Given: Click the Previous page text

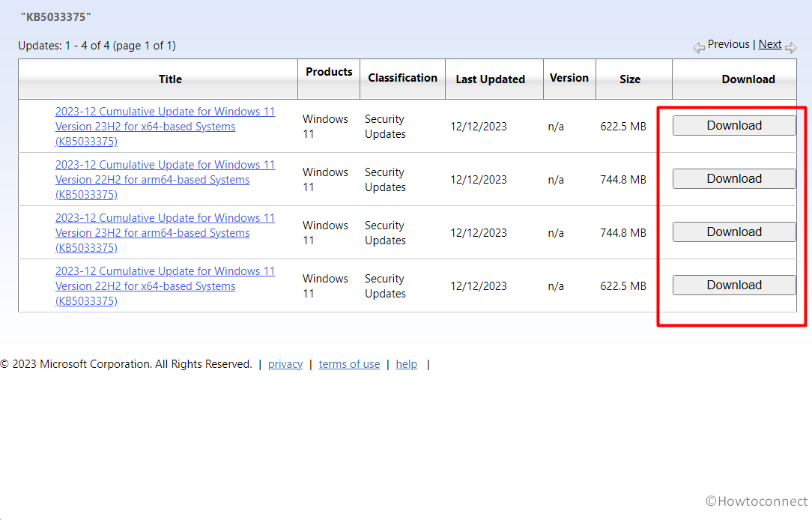Looking at the screenshot, I should (728, 44).
